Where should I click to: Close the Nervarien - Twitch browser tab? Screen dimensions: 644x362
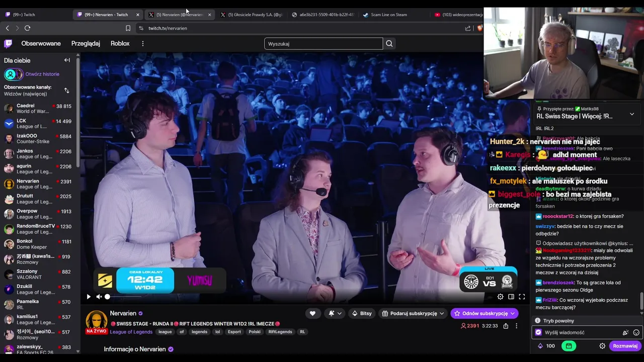pyautogui.click(x=138, y=15)
